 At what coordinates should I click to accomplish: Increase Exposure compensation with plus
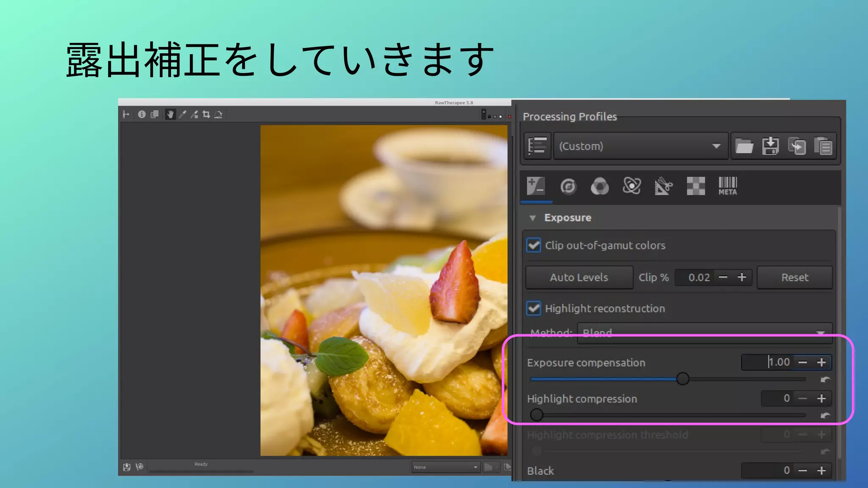[x=821, y=363]
